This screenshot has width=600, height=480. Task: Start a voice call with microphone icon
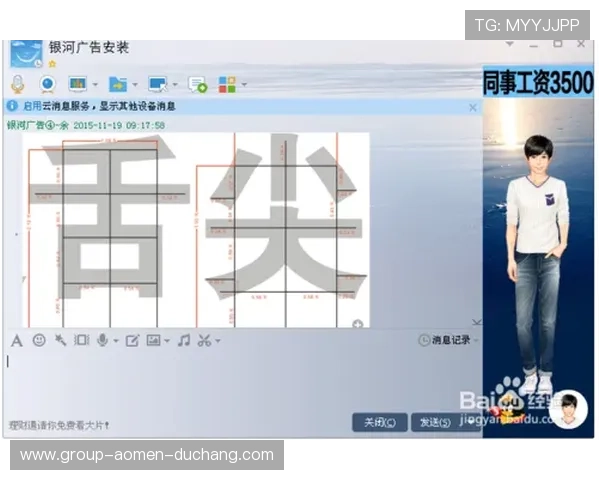[x=18, y=84]
